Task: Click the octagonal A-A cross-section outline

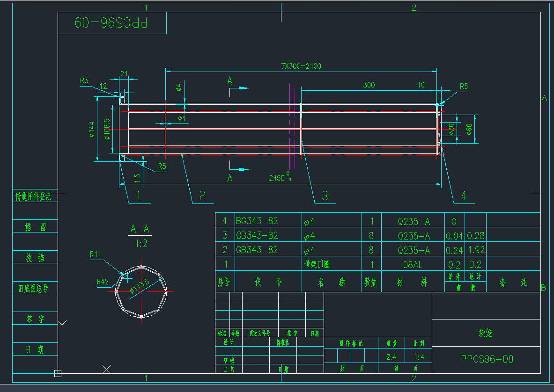Action: click(x=141, y=291)
